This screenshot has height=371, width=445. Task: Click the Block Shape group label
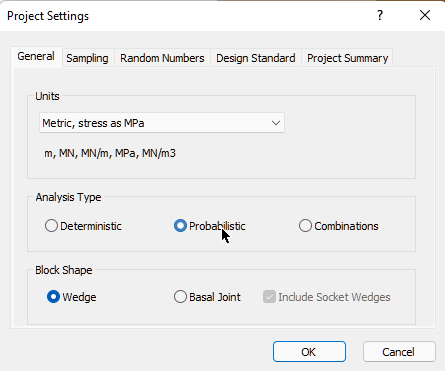[x=64, y=270]
